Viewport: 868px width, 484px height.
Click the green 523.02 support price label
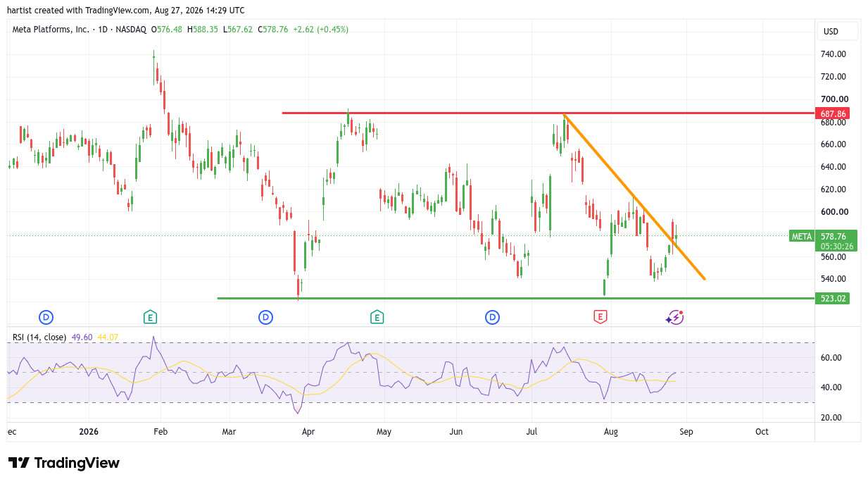pyautogui.click(x=831, y=299)
